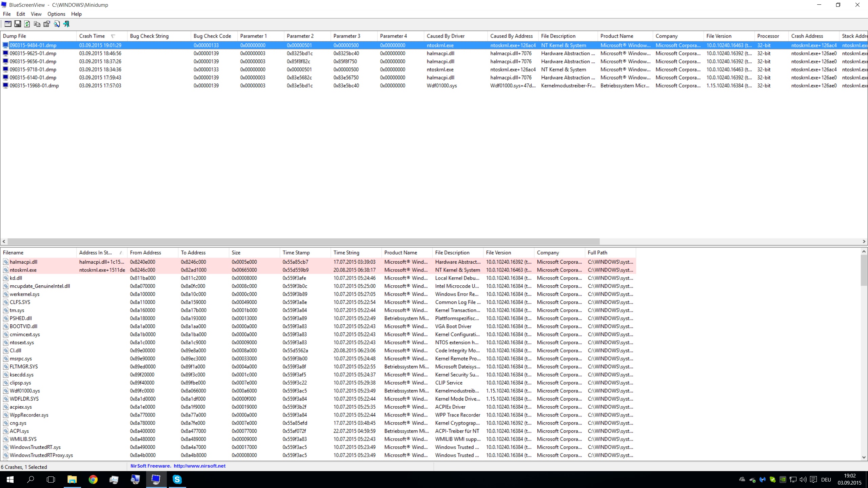
Task: Click the Save Selected Items floppy icon
Action: (x=17, y=24)
